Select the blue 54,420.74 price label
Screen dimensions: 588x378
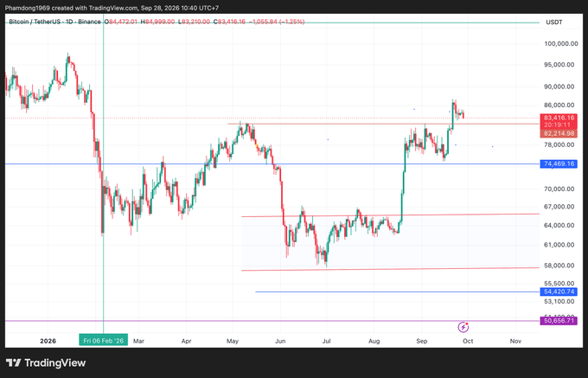click(559, 292)
